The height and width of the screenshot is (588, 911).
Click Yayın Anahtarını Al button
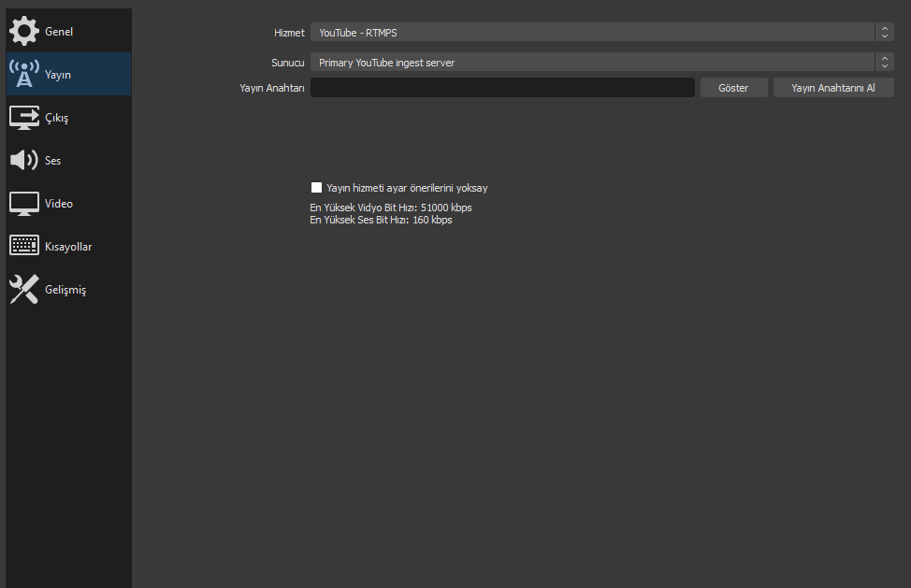click(x=833, y=88)
